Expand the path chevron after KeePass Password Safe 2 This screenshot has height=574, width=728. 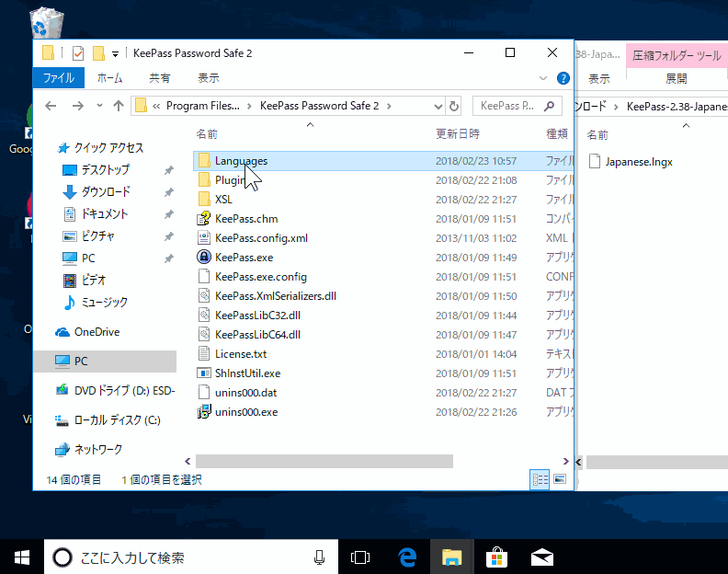click(389, 106)
